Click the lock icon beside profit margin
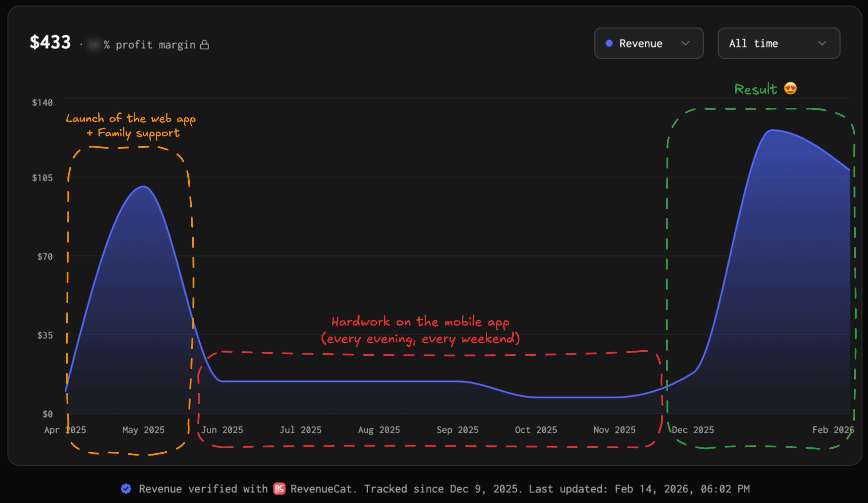 tap(204, 45)
